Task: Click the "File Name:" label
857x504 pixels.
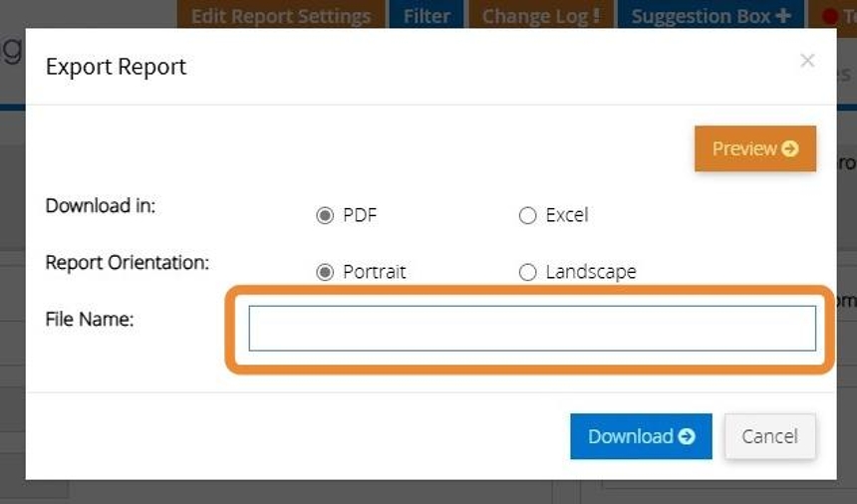Action: pos(90,320)
